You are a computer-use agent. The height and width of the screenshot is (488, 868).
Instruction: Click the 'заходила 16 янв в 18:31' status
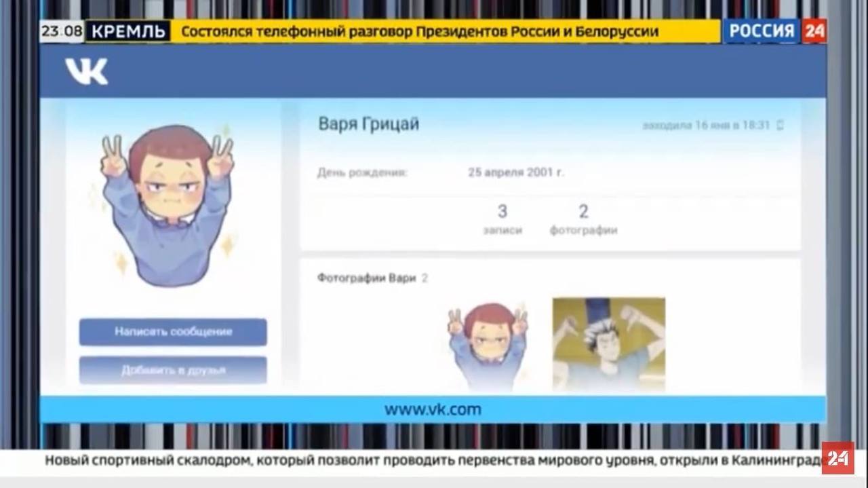706,125
